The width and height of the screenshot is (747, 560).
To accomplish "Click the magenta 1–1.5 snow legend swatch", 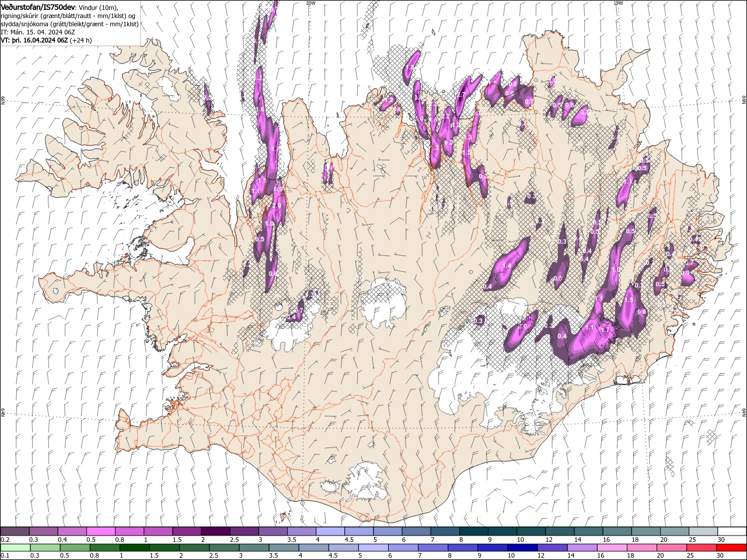I will point(158,531).
